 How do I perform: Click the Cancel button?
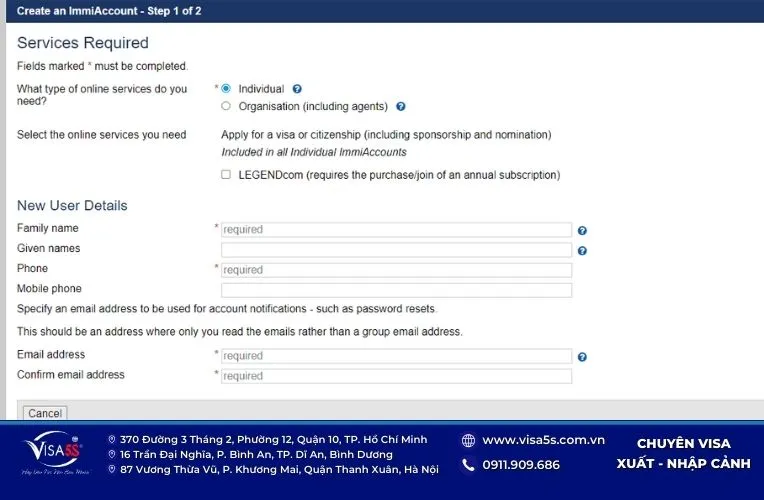pos(45,413)
